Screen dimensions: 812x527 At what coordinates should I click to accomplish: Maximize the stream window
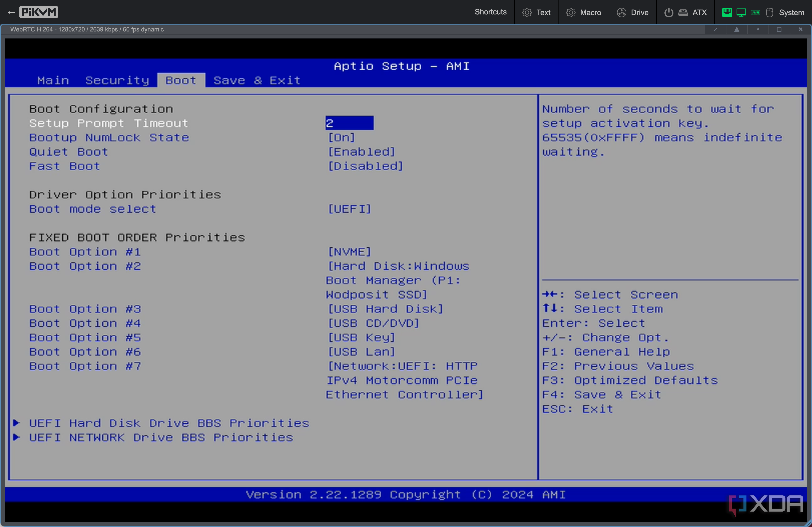[779, 29]
